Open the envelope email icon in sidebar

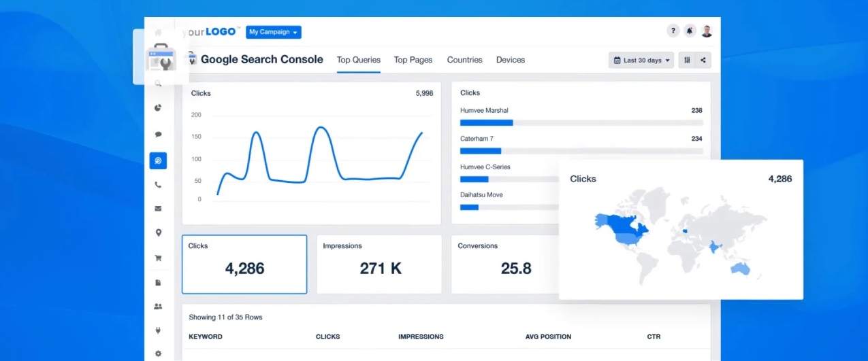pyautogui.click(x=158, y=209)
